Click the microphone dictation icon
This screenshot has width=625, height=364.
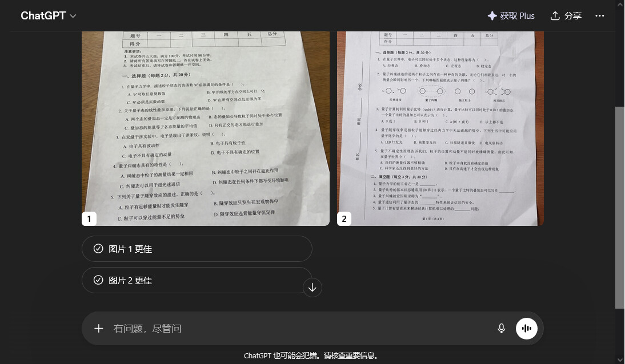[502, 329]
